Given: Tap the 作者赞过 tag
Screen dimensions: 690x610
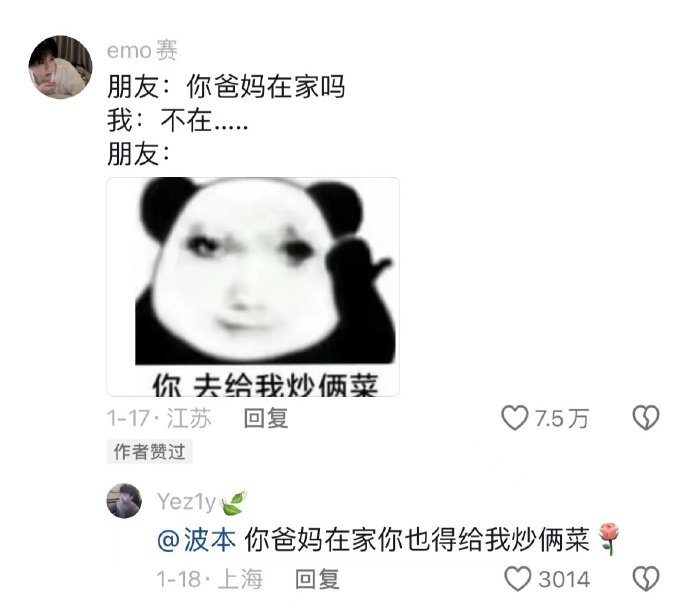Looking at the screenshot, I should (149, 452).
